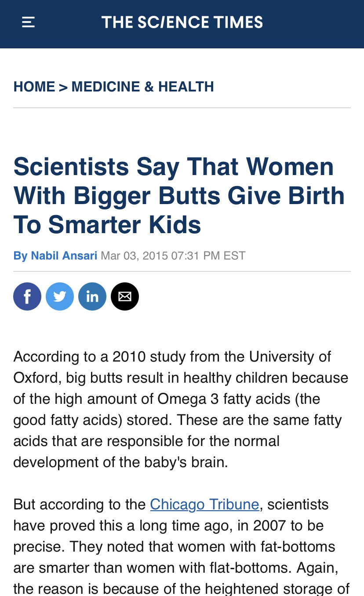
Task: Share the article on LinkedIn
Action: (92, 296)
